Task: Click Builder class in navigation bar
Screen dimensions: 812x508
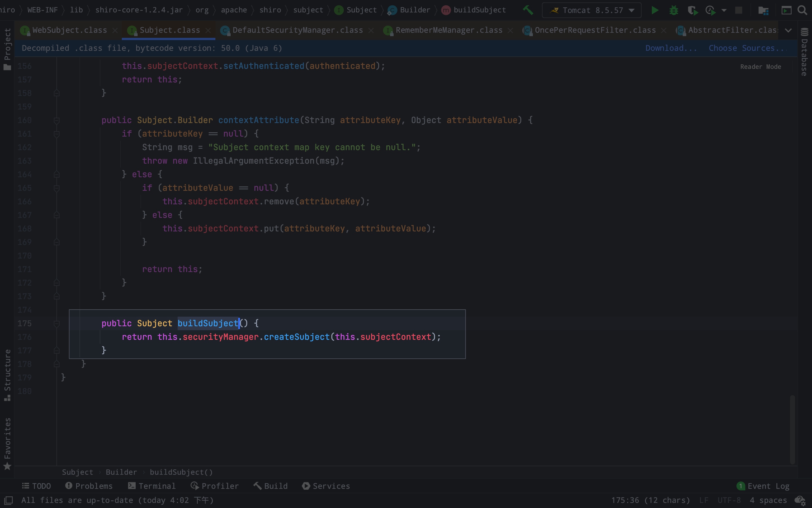Action: coord(409,10)
